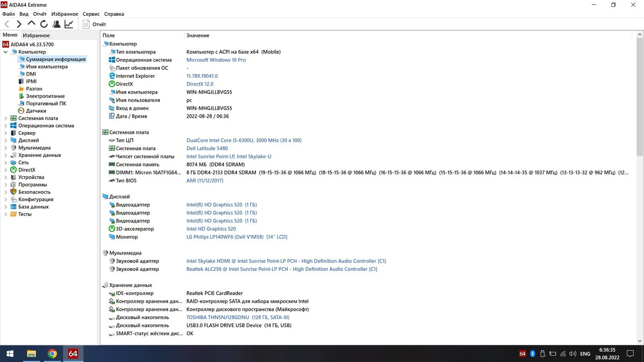Click the База данных icon in tree

[13, 207]
